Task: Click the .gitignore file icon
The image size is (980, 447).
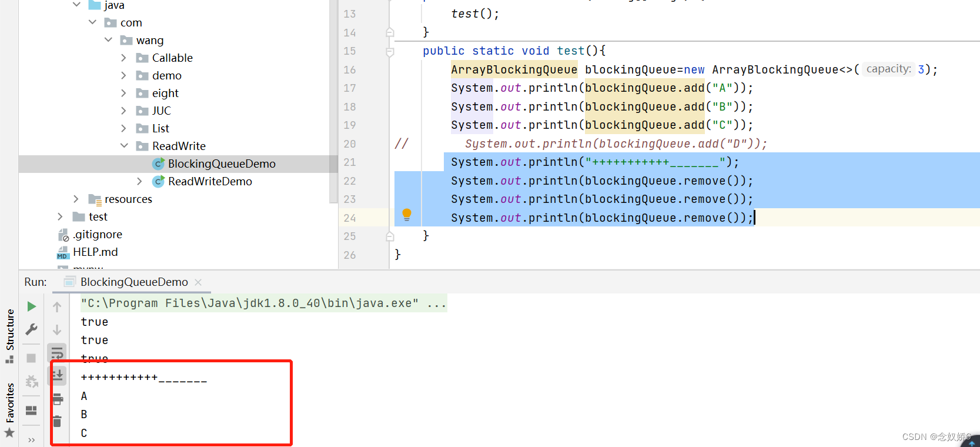Action: coord(63,235)
